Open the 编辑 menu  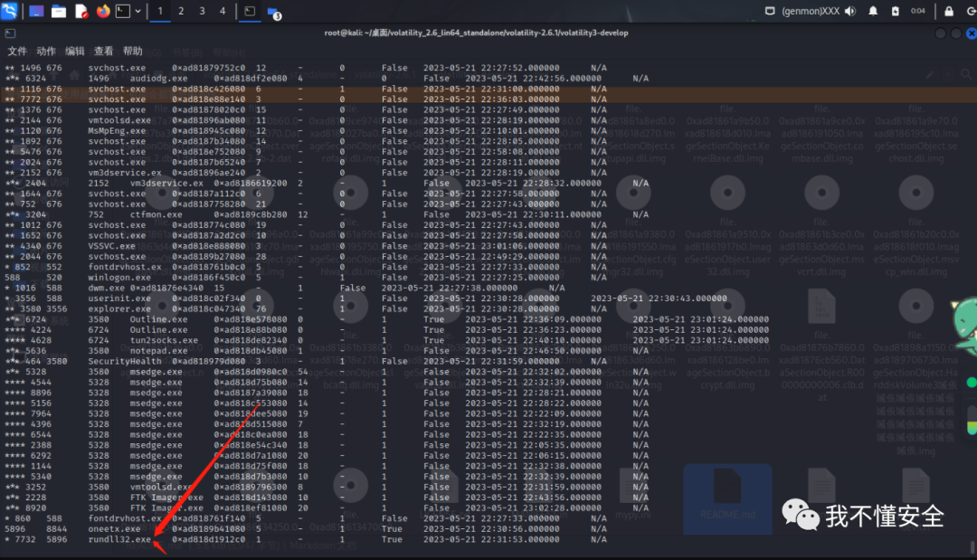click(75, 51)
